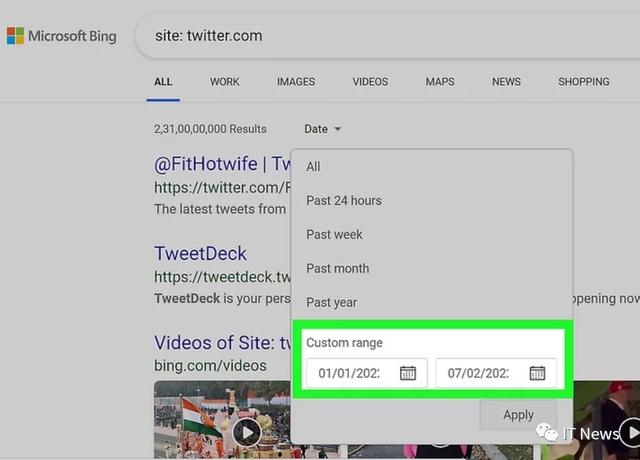
Task: Switch to the Videos tab
Action: point(370,82)
